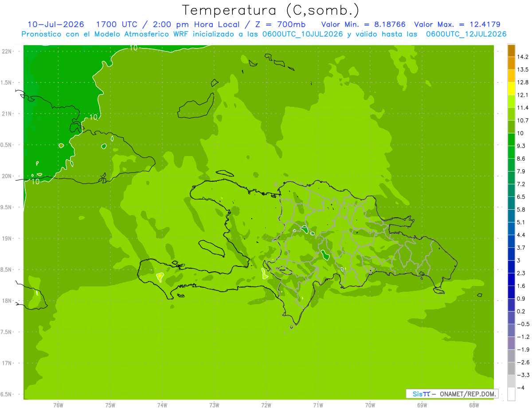The image size is (532, 411).
Task: Click the "17N" latitude axis label
Action: pyautogui.click(x=7, y=363)
